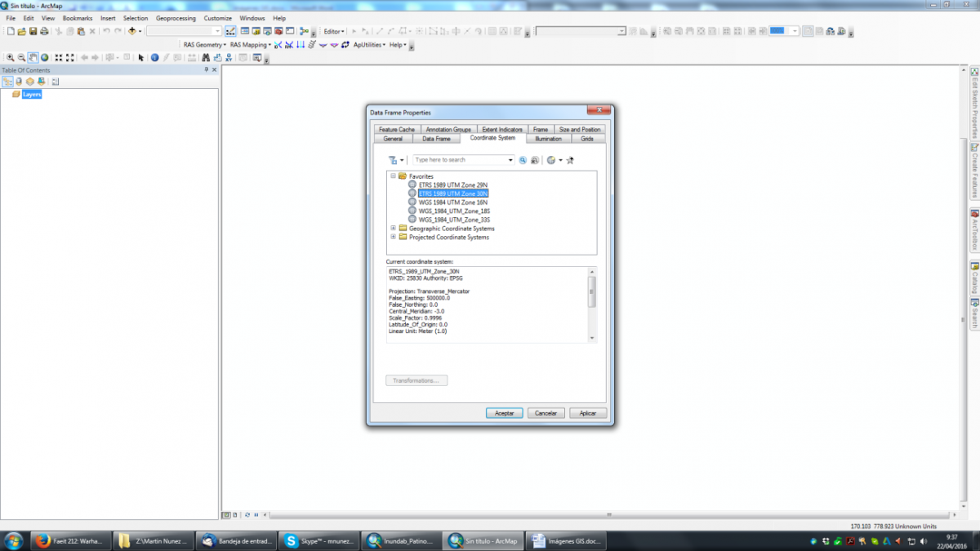This screenshot has height=551, width=980.
Task: Open the Geoprocessing menu
Action: [x=176, y=18]
